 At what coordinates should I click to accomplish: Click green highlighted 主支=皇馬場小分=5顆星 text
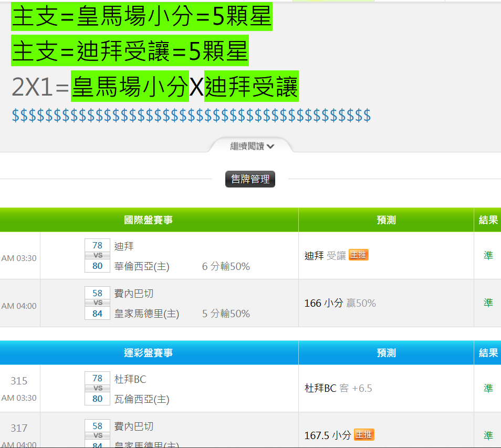[142, 17]
